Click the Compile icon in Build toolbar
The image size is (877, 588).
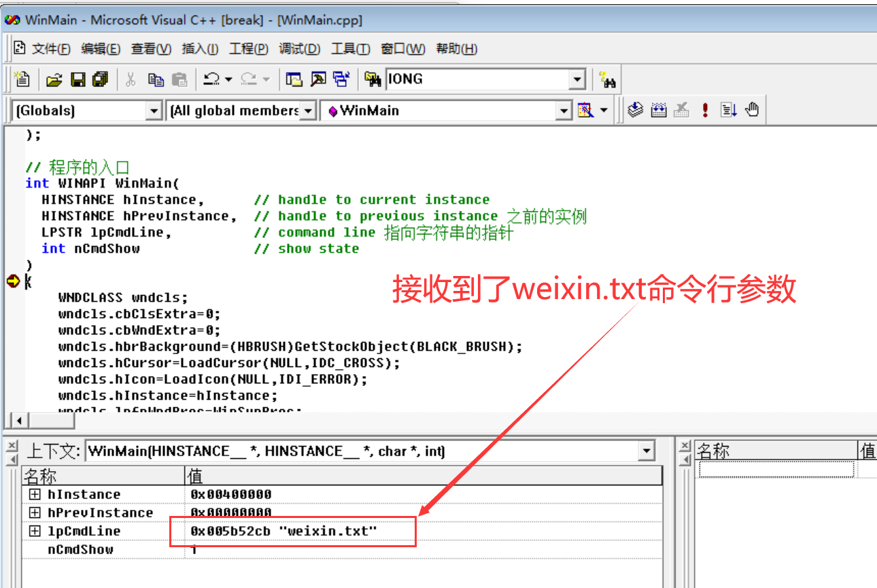click(x=635, y=110)
